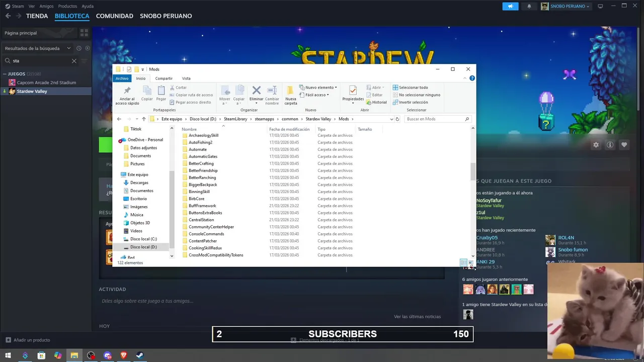Open the BIBLIOTECA tab in Steam
The width and height of the screenshot is (644, 362).
(72, 16)
